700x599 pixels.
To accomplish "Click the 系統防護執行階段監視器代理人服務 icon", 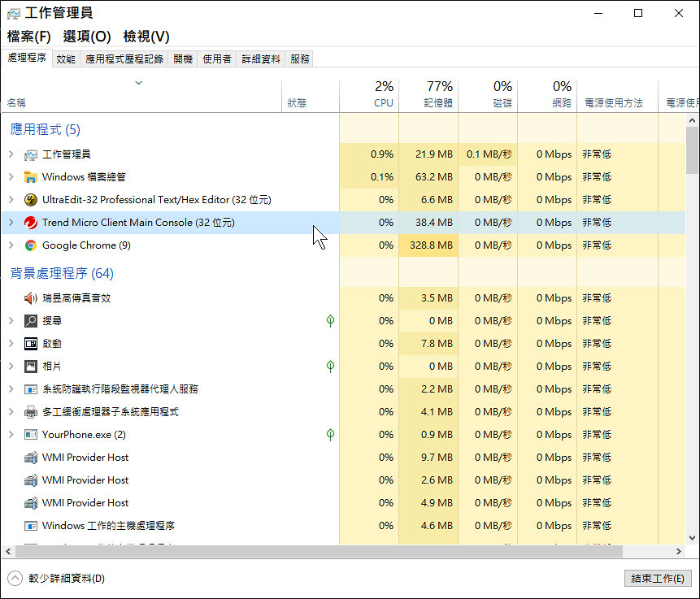I will (x=30, y=389).
